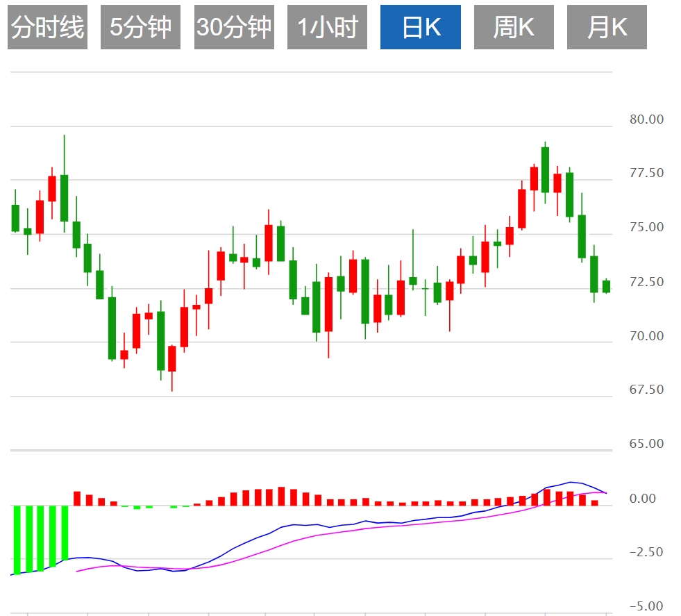Switch to the 分时线 tab
The width and height of the screenshot is (681, 616).
(x=48, y=27)
